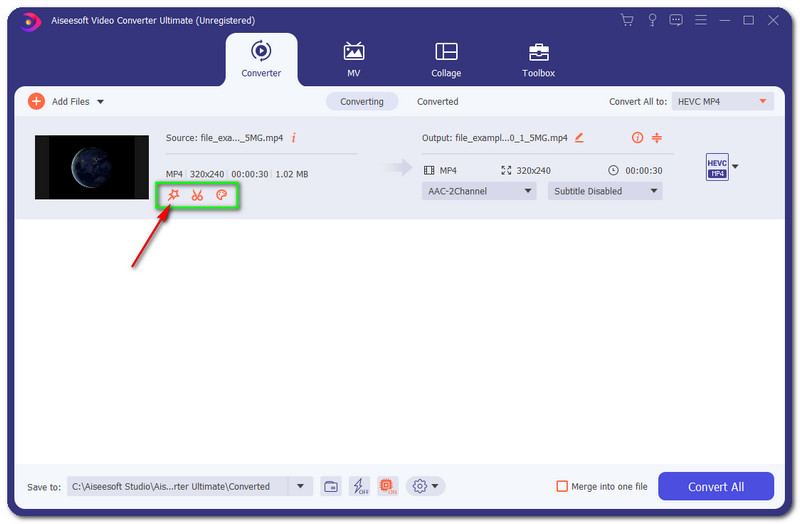800x524 pixels.
Task: Click the earth video thumbnail
Action: click(x=85, y=167)
